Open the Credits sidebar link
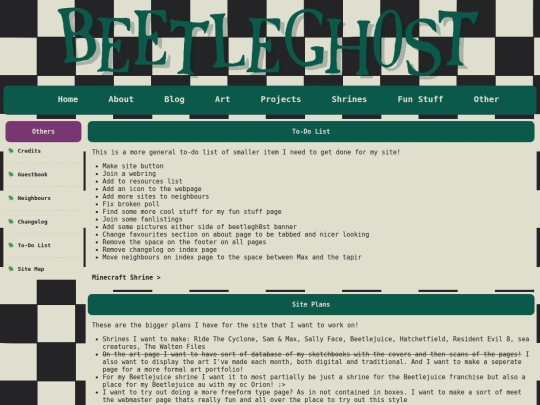 point(29,151)
